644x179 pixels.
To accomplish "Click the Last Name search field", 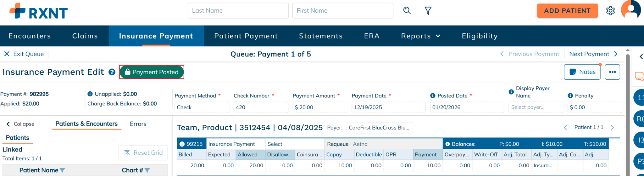I will pyautogui.click(x=238, y=11).
